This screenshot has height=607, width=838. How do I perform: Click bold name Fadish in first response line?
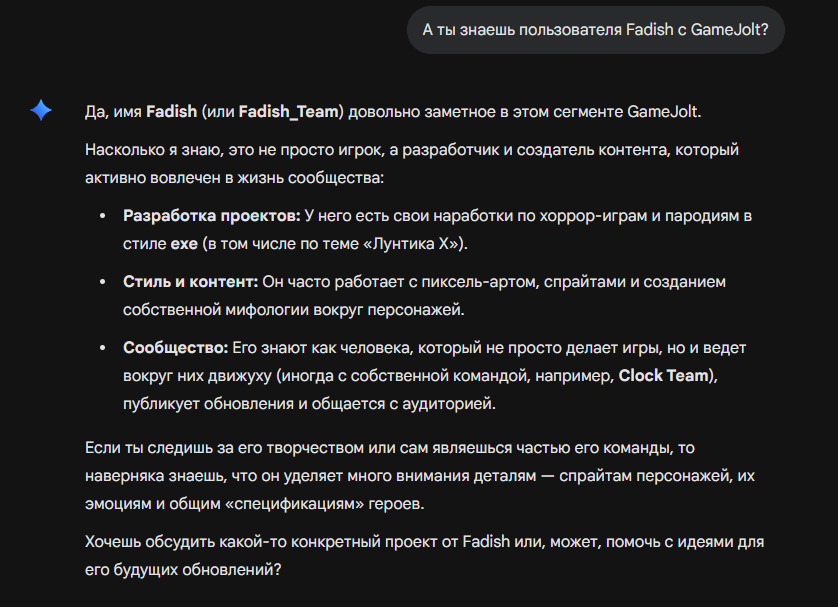click(x=171, y=111)
